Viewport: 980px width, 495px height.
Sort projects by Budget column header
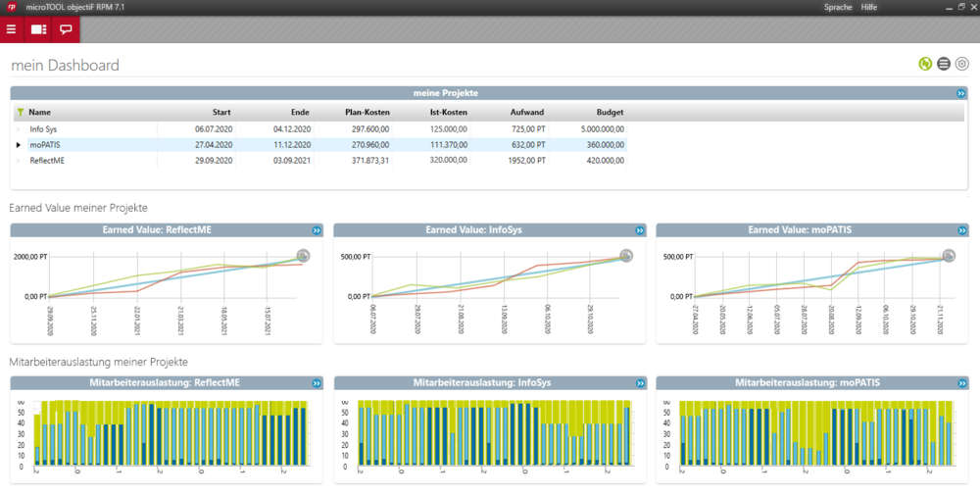coord(610,113)
